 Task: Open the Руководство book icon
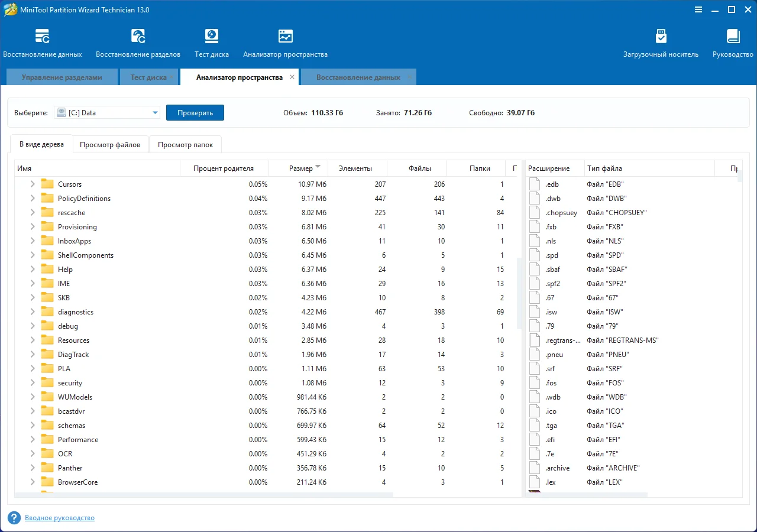point(733,37)
